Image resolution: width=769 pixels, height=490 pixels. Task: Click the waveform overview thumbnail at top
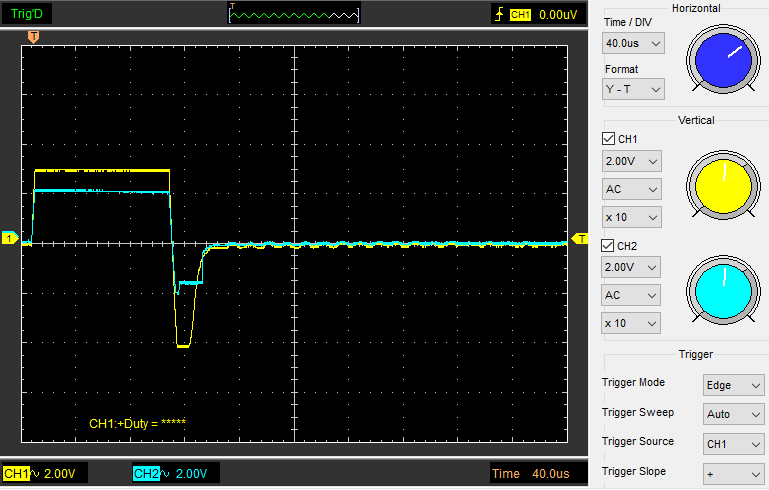point(293,14)
